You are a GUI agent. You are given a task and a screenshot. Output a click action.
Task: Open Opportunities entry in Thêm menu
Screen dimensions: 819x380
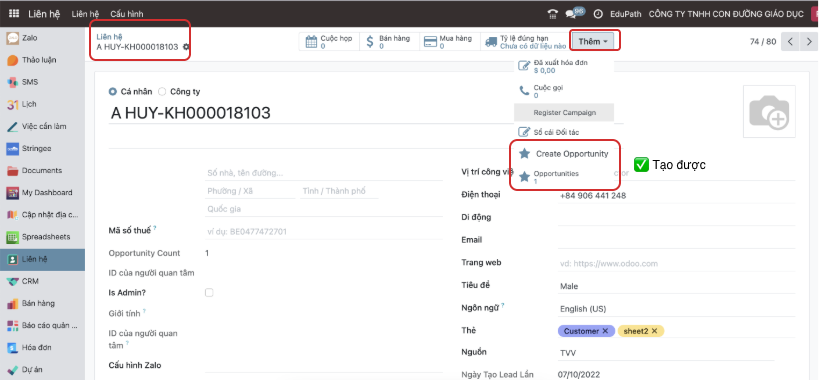[564, 177]
